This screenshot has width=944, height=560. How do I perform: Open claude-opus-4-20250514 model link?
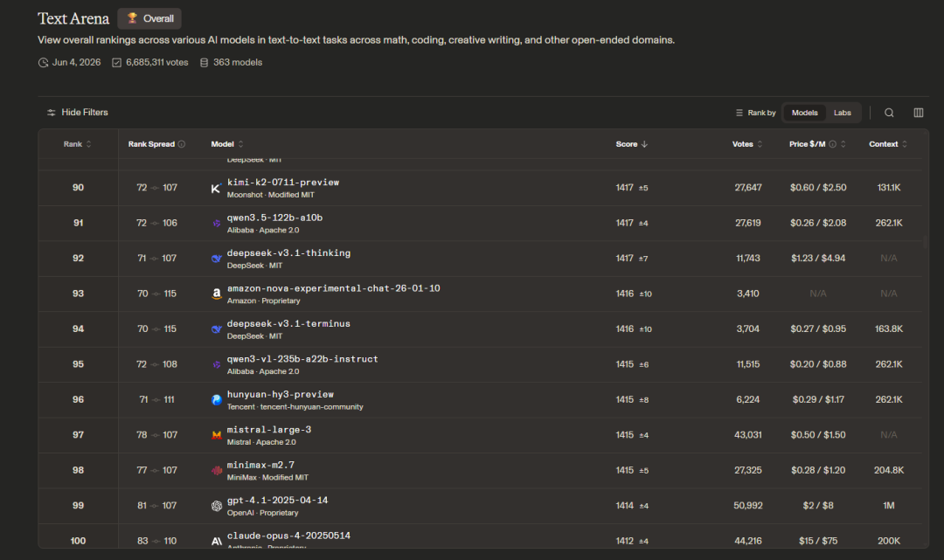point(288,536)
